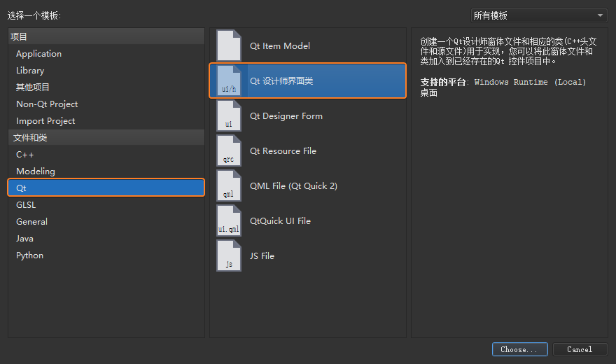616x364 pixels.
Task: Choose the Modeling category
Action: [36, 171]
